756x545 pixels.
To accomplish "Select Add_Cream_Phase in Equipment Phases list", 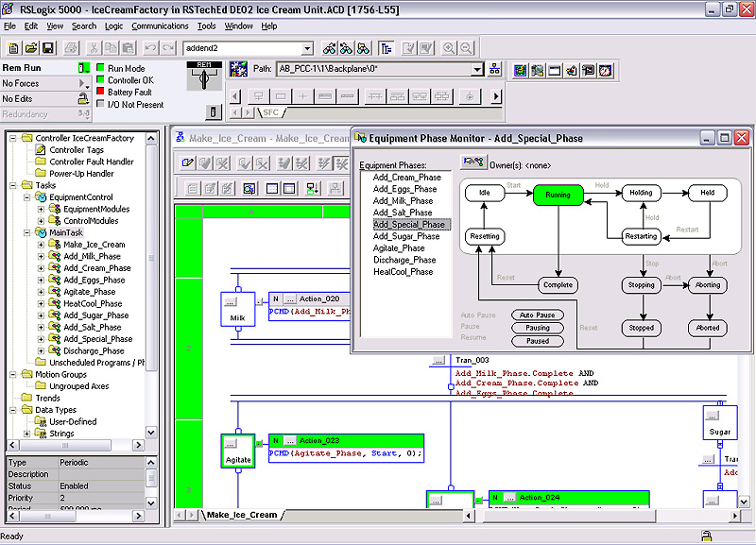I will tap(407, 178).
